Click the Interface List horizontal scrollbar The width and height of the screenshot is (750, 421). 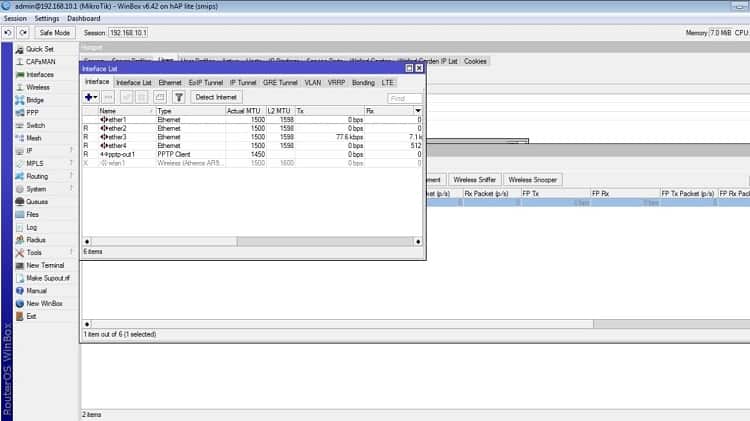pyautogui.click(x=252, y=242)
